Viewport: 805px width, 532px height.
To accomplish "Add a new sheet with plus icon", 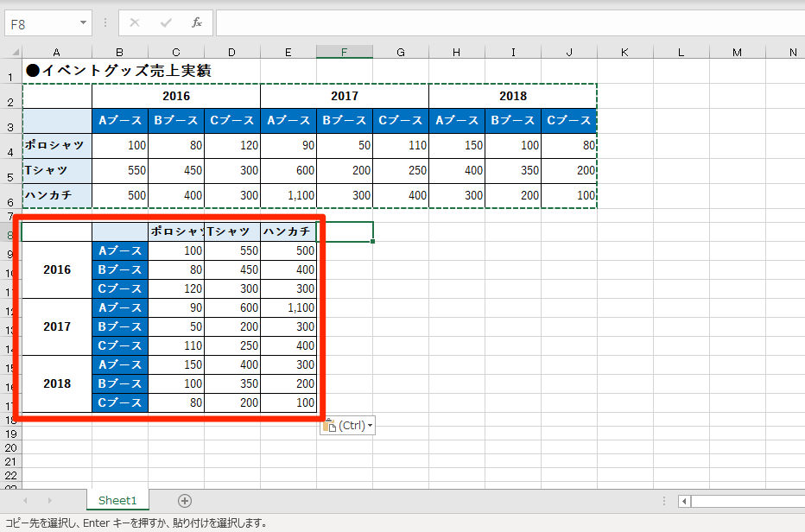I will tap(185, 501).
